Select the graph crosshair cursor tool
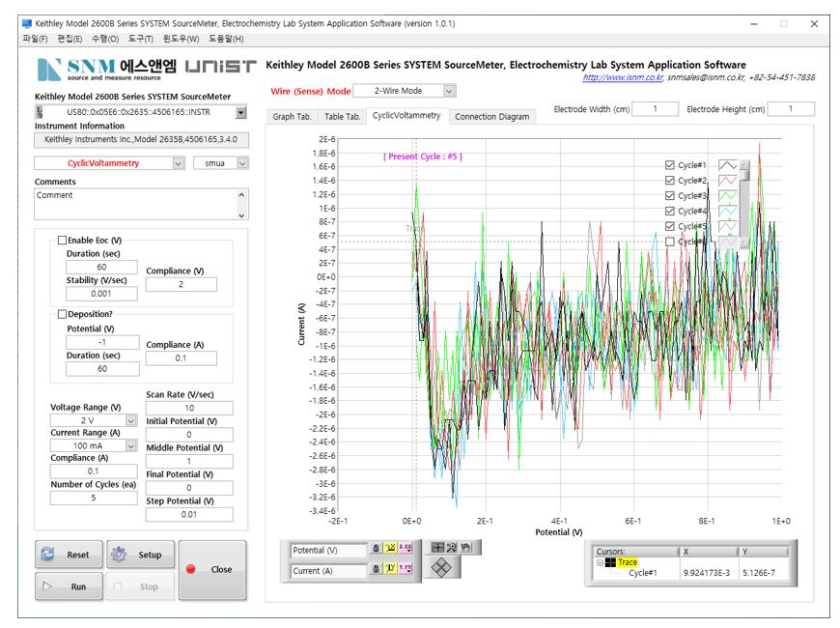 pyautogui.click(x=438, y=547)
